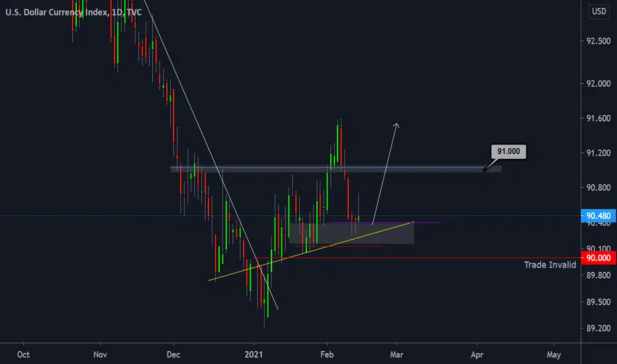
Task: Click the red 90.000 price line tag
Action: (598, 257)
